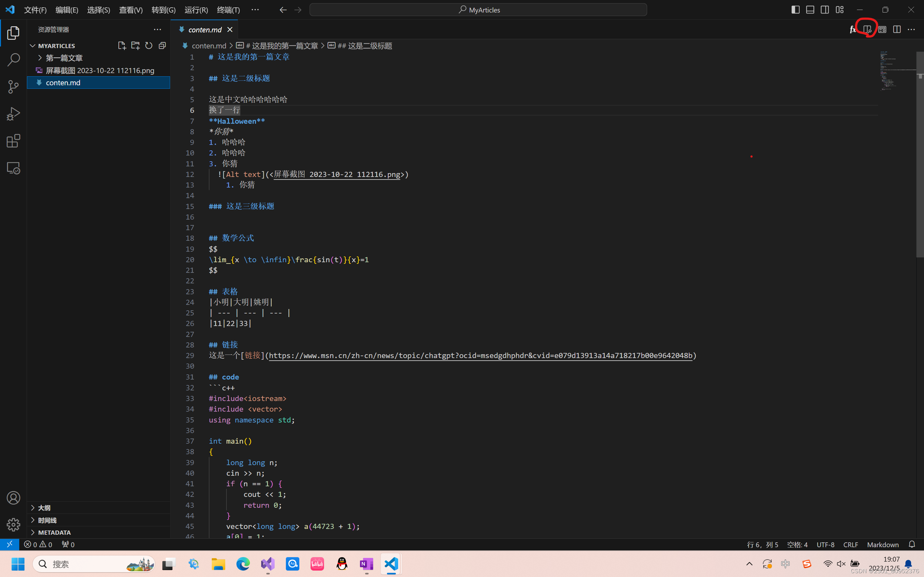The width and height of the screenshot is (924, 577).
Task: Open the chatgpt topic hyperlink on line 29
Action: coord(481,355)
